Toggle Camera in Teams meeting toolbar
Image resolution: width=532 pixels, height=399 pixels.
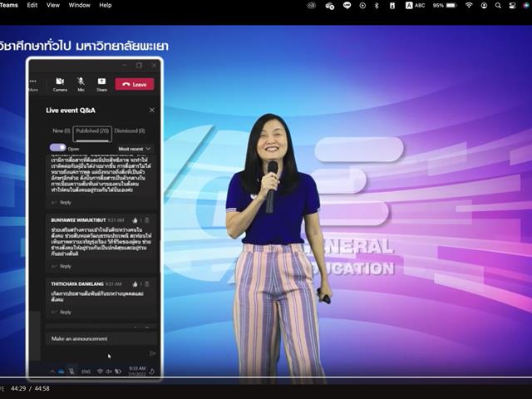60,84
